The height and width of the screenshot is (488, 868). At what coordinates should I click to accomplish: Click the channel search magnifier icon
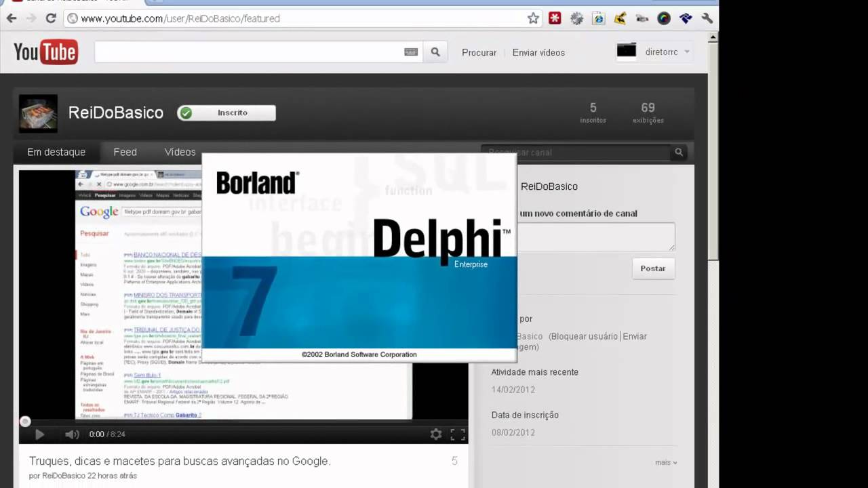click(x=678, y=152)
